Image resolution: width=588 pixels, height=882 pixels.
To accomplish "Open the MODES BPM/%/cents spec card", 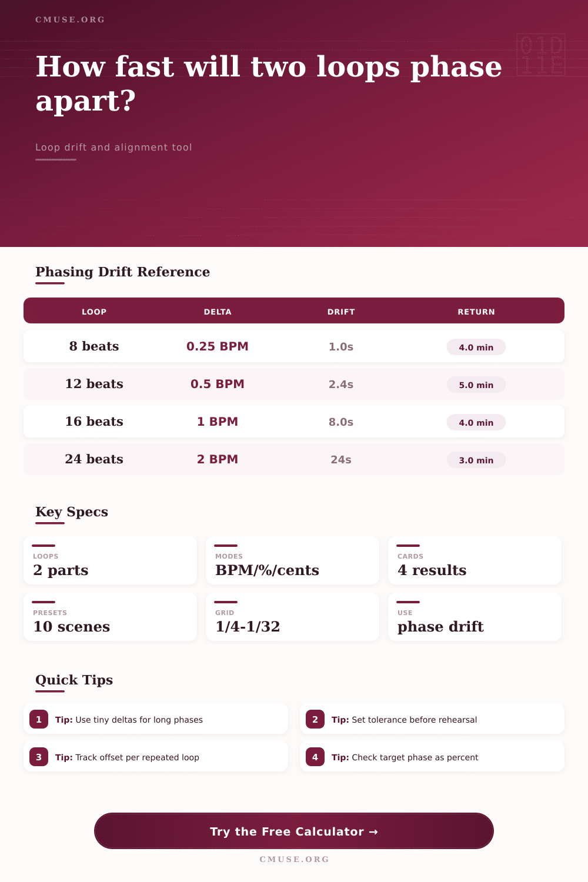I will [292, 560].
